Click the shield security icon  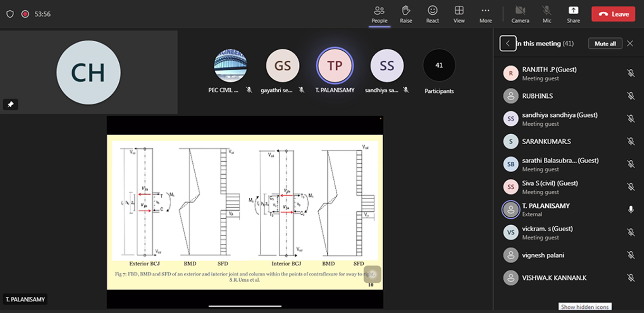point(10,14)
